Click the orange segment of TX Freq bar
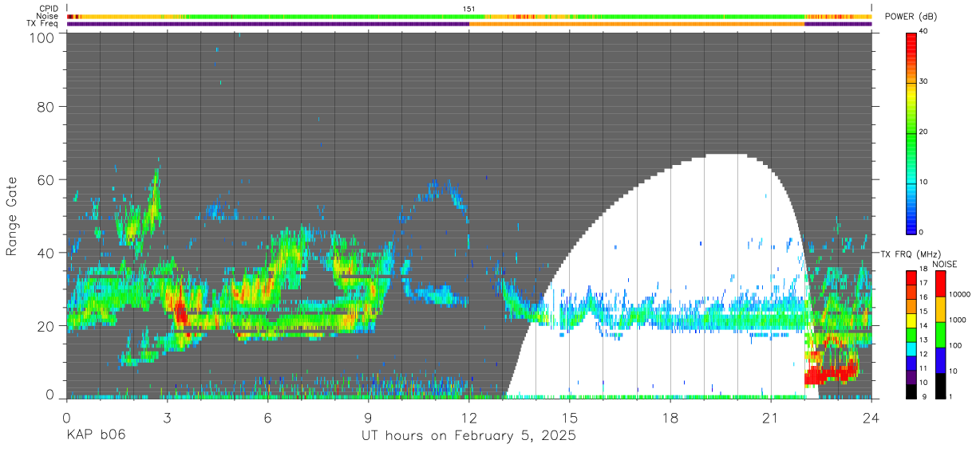This screenshot has width=980, height=452. [637, 24]
